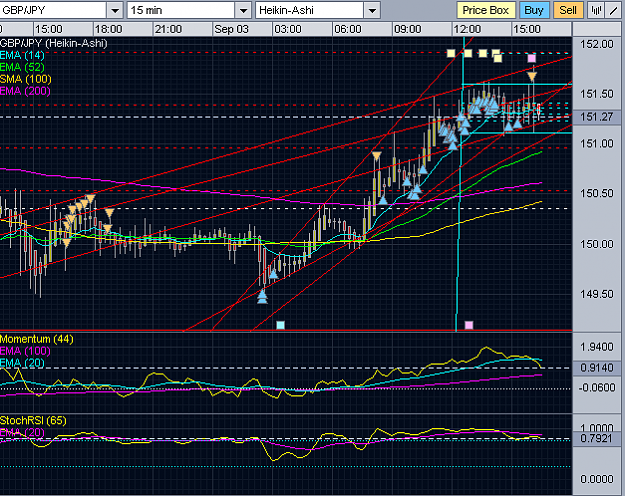Viewport: 625px width, 496px height.
Task: Select the EMA (200) indicator label
Action: pyautogui.click(x=25, y=91)
